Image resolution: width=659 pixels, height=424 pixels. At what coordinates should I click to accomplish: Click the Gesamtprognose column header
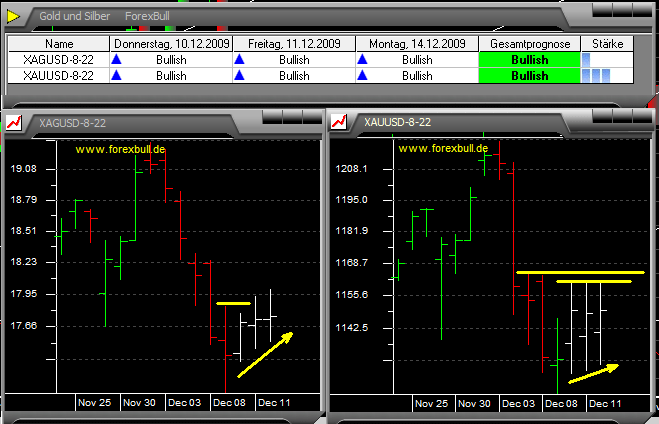point(529,44)
